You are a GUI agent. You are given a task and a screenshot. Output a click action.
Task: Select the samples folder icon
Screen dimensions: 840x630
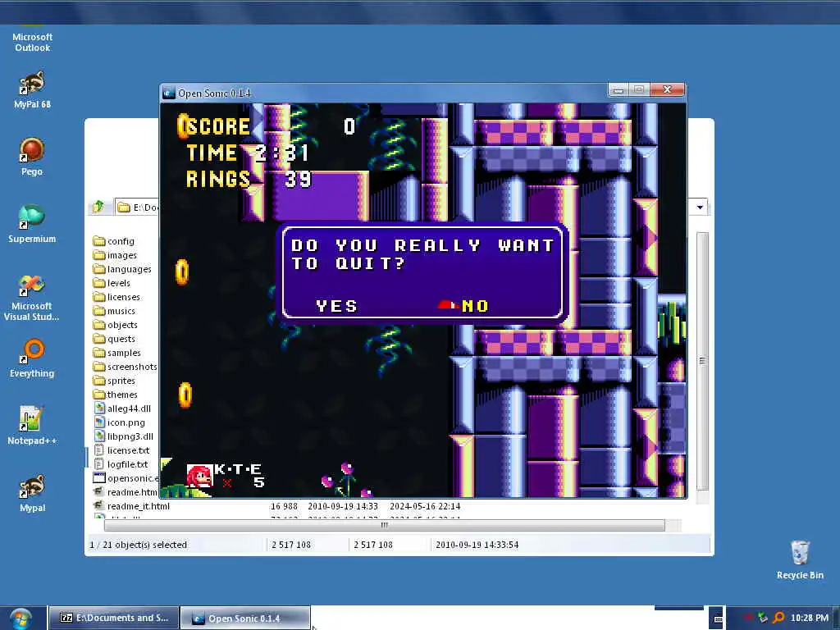coord(98,353)
